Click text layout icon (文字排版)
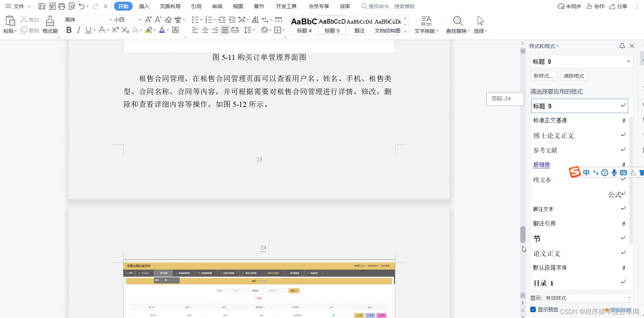This screenshot has height=318, width=644. tap(426, 25)
